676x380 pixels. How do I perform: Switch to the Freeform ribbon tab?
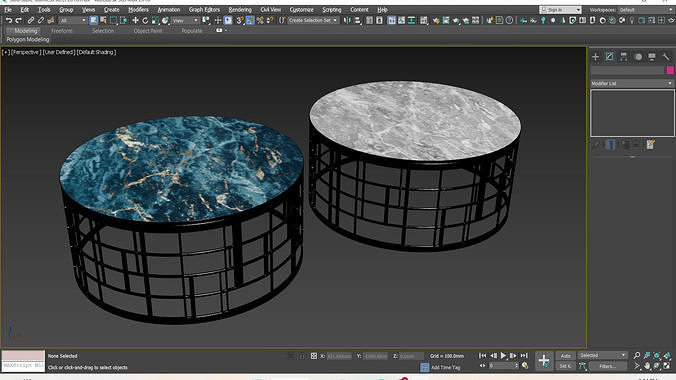[x=62, y=31]
